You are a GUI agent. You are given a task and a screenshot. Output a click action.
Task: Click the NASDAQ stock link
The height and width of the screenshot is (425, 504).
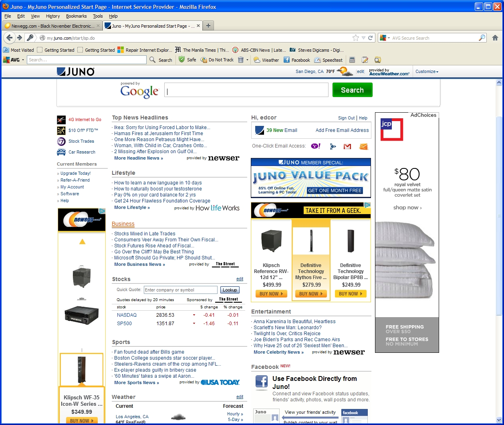coord(127,315)
